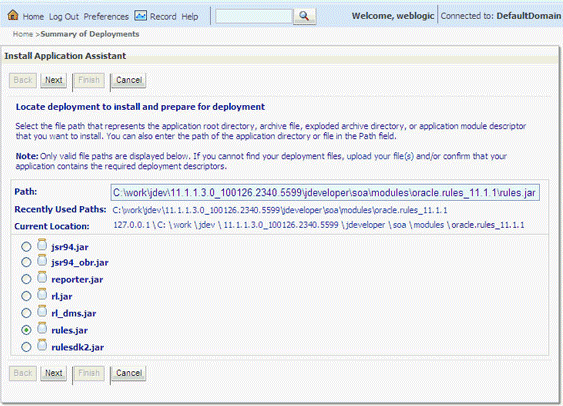
Task: Click the work segment in Current Location
Action: tap(182, 225)
